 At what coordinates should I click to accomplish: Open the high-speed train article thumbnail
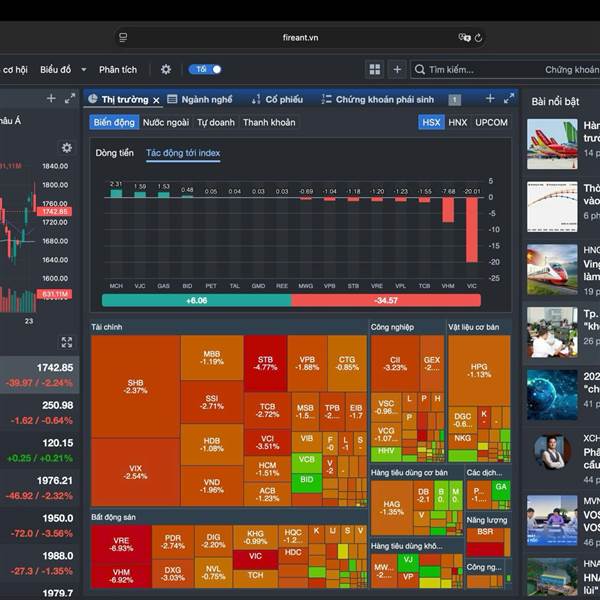[x=552, y=269]
